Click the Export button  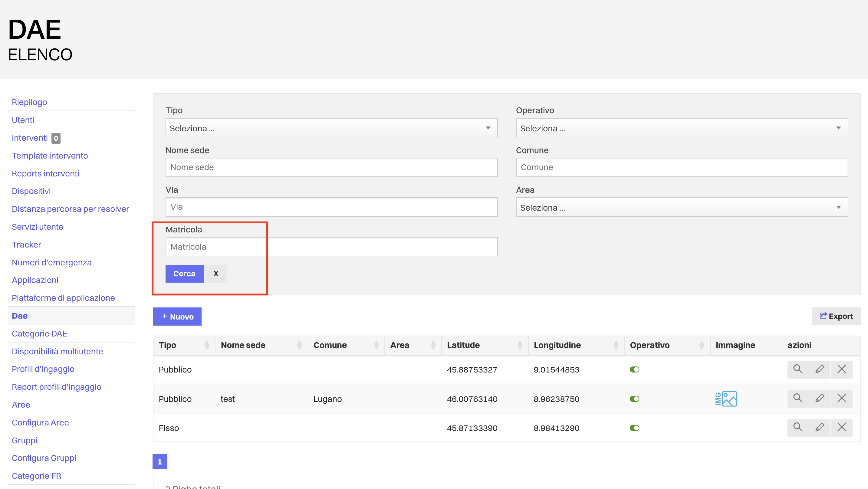[x=836, y=316]
